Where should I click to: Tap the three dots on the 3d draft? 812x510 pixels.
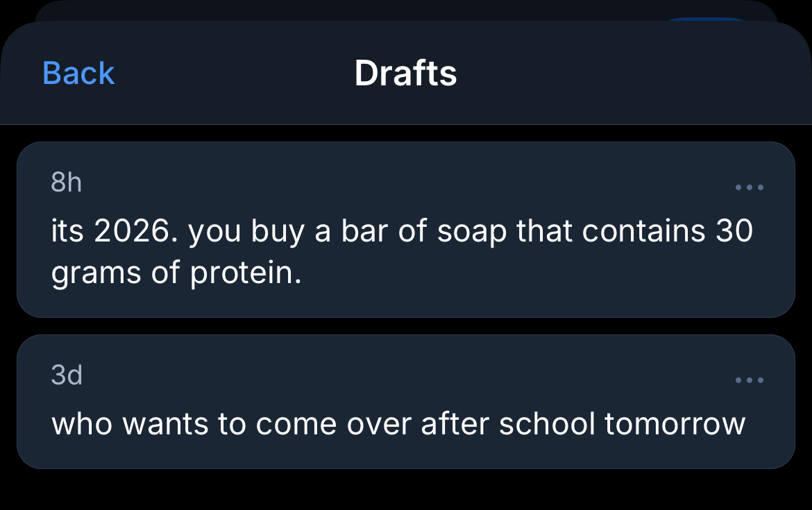pos(750,380)
